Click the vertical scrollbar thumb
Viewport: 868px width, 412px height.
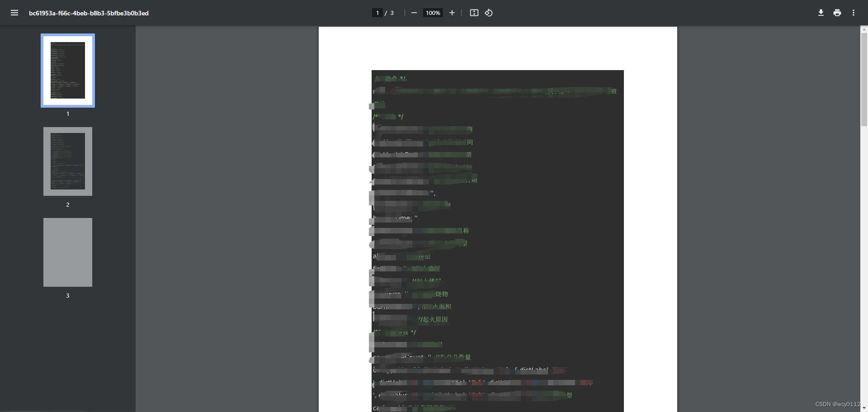[x=864, y=79]
